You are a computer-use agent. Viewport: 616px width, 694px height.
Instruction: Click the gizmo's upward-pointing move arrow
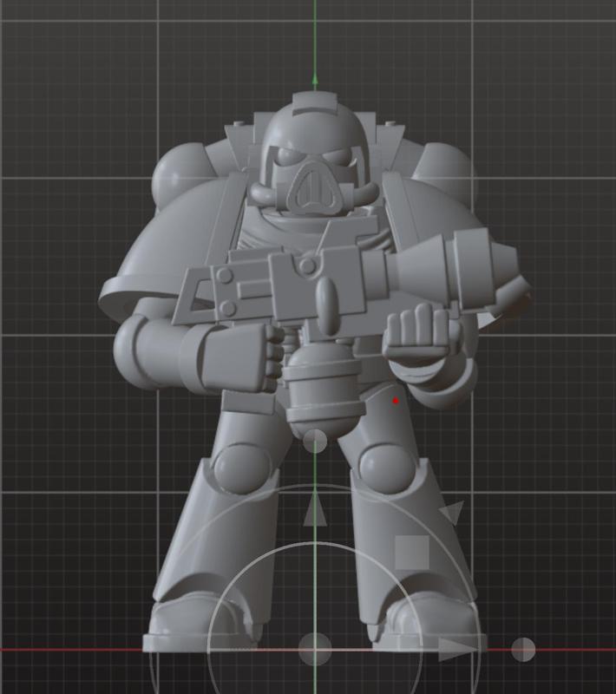315,509
